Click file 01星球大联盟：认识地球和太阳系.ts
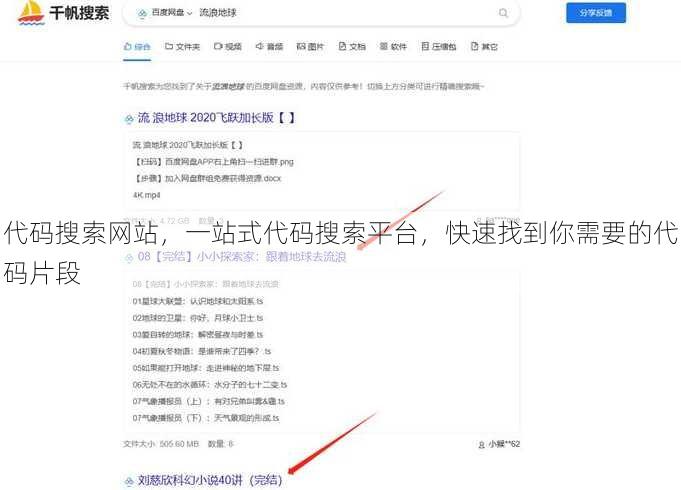Viewport: 681px width, 490px height. tap(198, 301)
